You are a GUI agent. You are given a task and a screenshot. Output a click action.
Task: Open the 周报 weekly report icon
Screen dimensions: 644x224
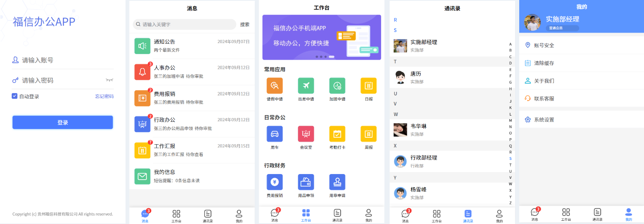point(369,134)
